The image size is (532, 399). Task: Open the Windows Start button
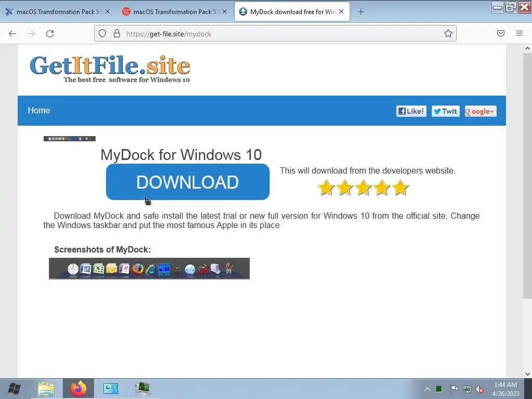[x=14, y=389]
